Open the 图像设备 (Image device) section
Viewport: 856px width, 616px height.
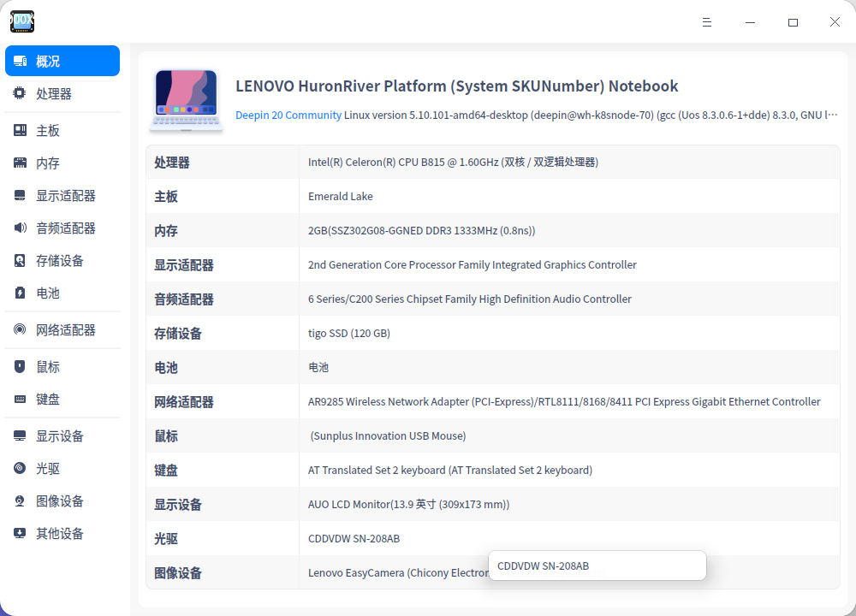point(53,500)
